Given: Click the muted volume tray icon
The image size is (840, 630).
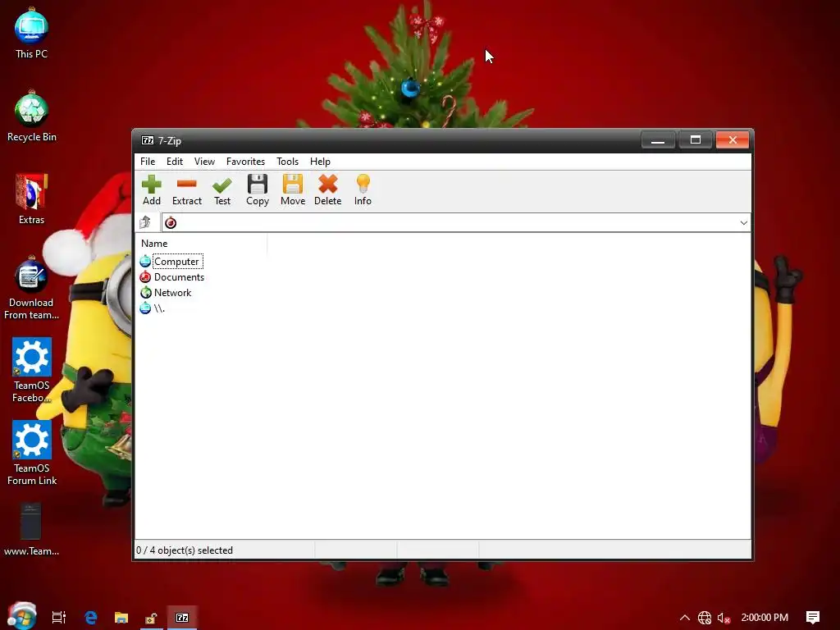Looking at the screenshot, I should (x=724, y=618).
